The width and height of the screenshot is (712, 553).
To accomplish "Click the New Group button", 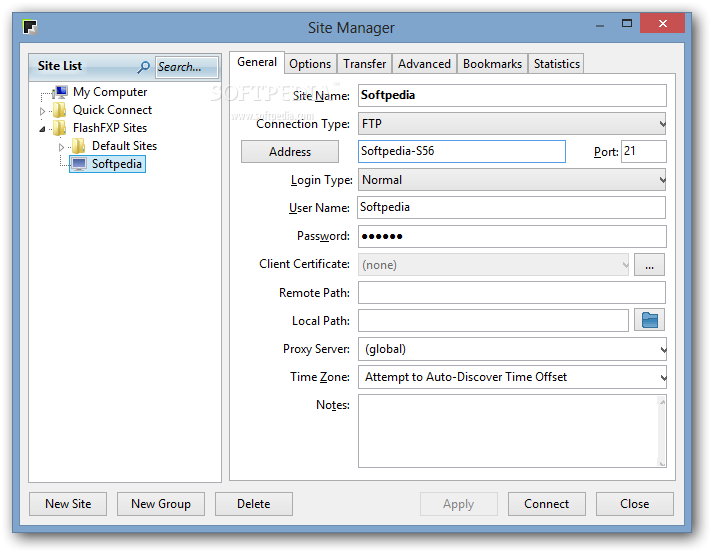I will tap(161, 504).
